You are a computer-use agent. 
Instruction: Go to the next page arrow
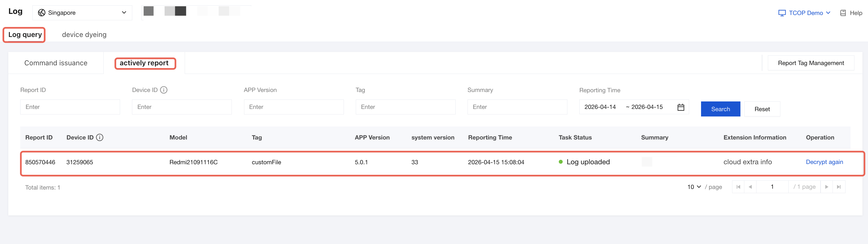[827, 187]
